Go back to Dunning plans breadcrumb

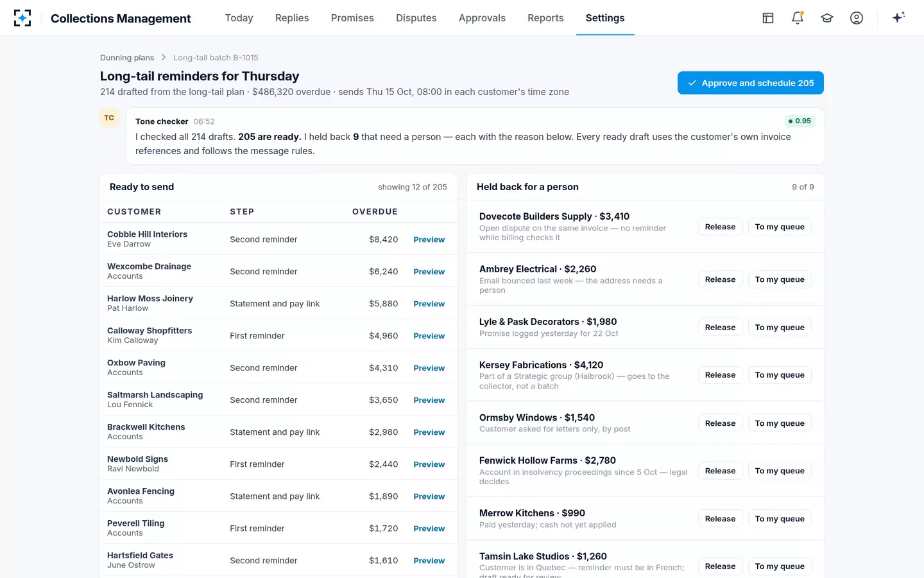click(x=127, y=58)
